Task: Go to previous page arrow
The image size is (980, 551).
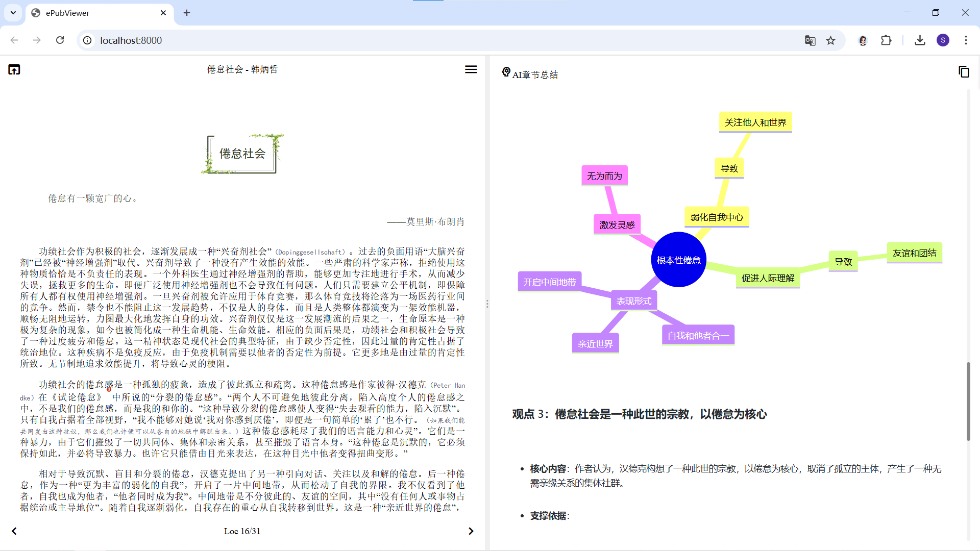Action: (14, 531)
